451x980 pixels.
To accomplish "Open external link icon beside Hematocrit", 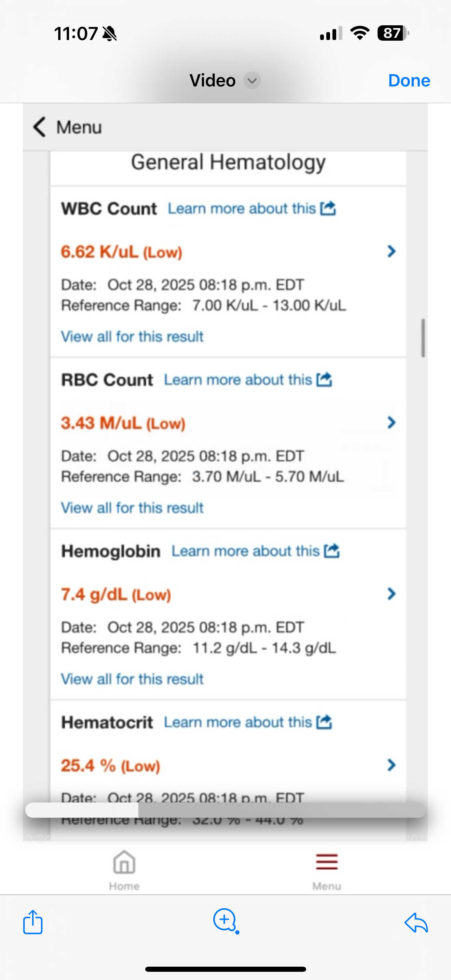I will click(324, 722).
